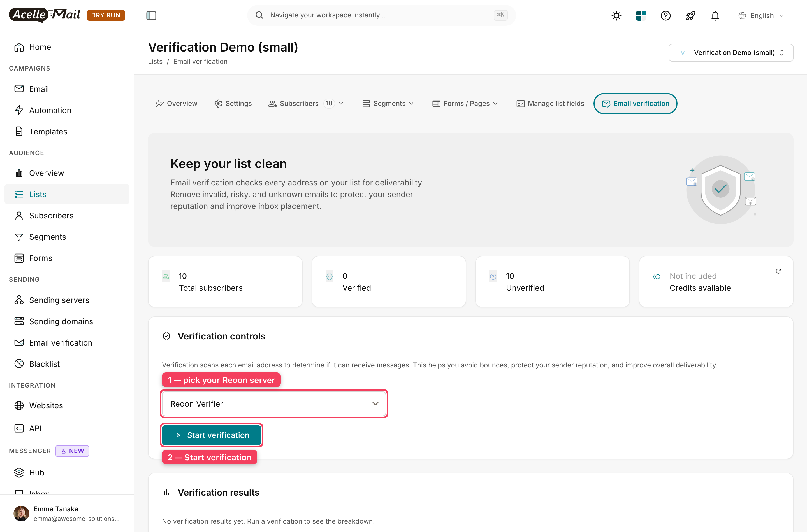Viewport: 807px width, 532px height.
Task: Open Sending servers page
Action: tap(67, 300)
